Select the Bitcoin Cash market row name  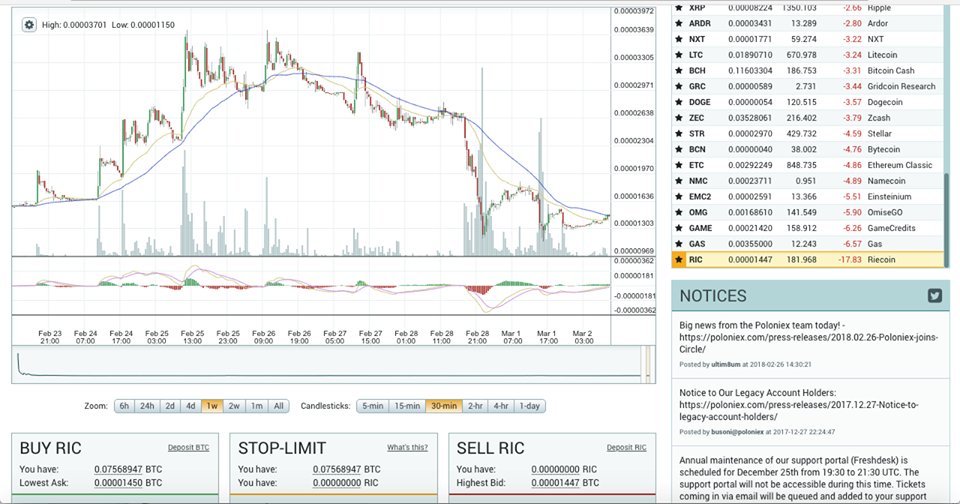coord(891,70)
